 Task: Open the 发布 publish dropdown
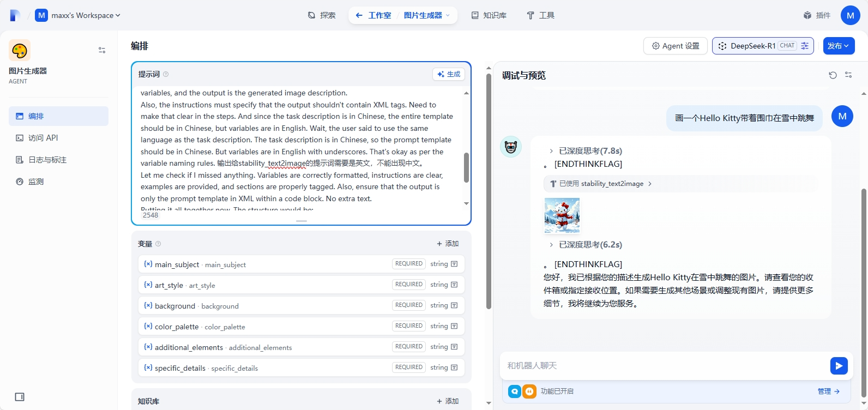pos(837,46)
